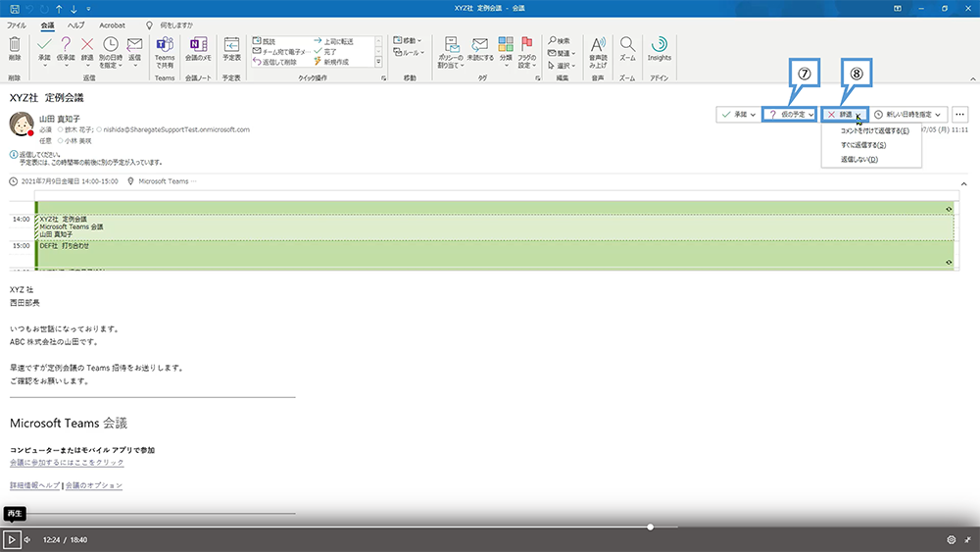This screenshot has height=552, width=980.
Task: Click the DEF社 打ち合わせ calendar entry
Action: (494, 253)
